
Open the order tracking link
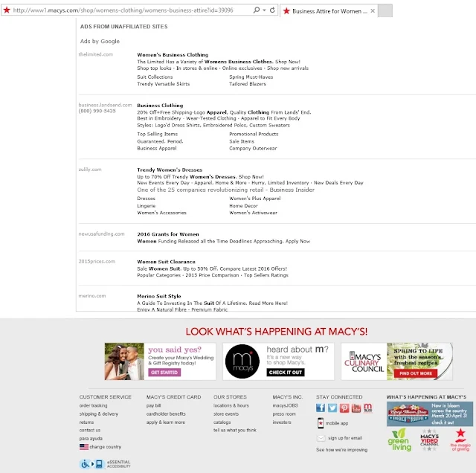click(x=93, y=405)
